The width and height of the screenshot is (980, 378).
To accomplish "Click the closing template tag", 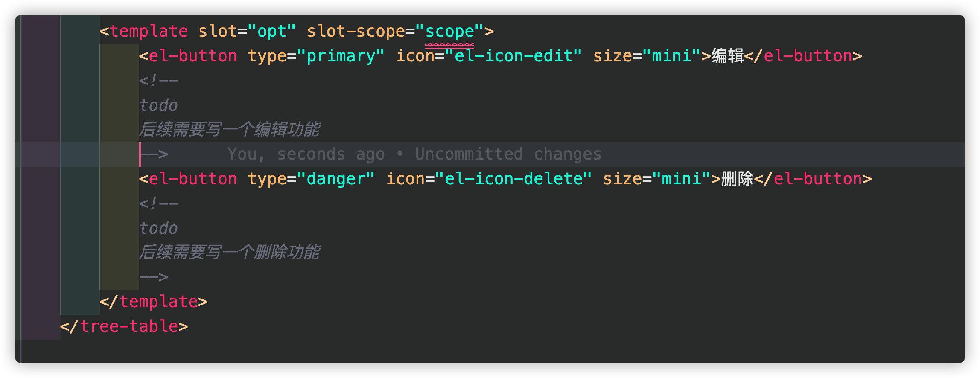I will coord(154,302).
